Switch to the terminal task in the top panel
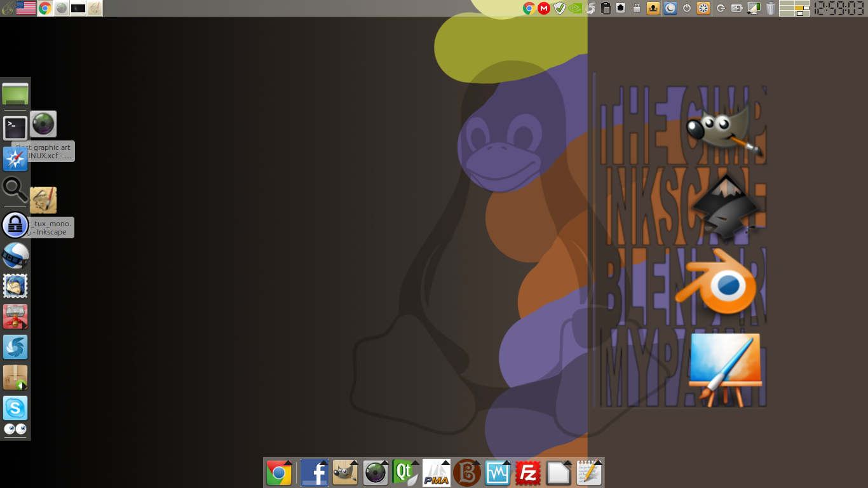Image resolution: width=868 pixels, height=488 pixels. click(78, 8)
